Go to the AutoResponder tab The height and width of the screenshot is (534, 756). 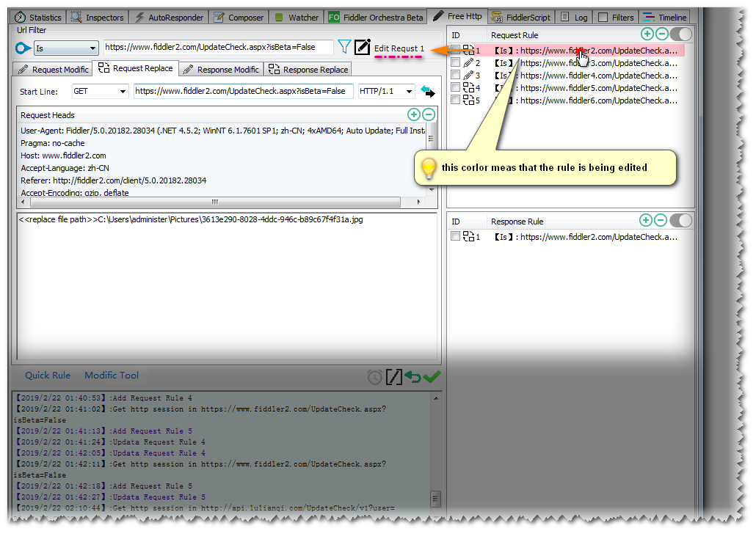click(x=170, y=18)
